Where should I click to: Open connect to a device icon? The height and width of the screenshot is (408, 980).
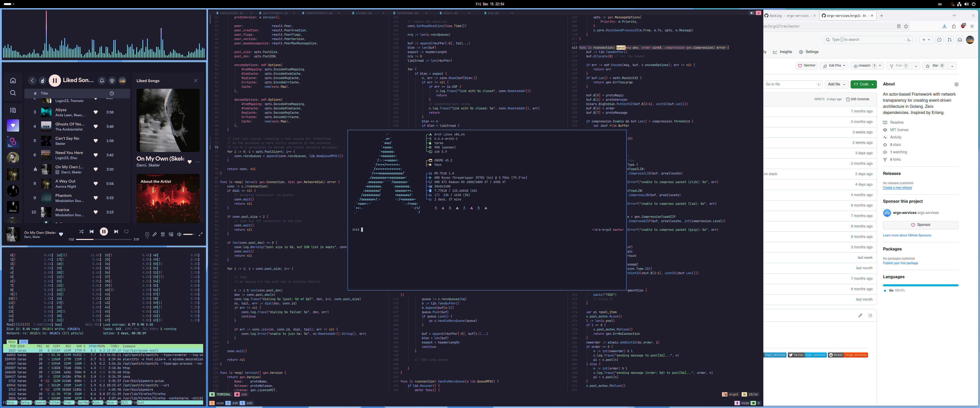[x=171, y=235]
